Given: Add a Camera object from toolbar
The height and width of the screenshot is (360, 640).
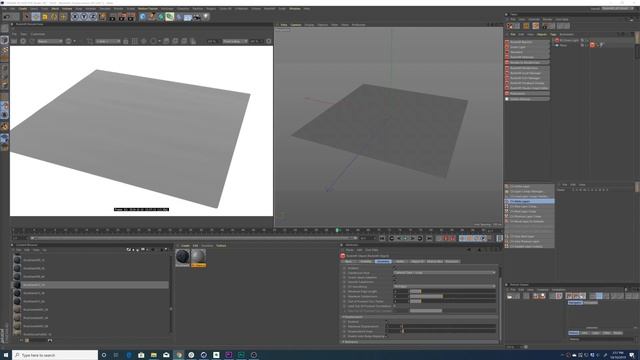Looking at the screenshot, I should point(196,17).
